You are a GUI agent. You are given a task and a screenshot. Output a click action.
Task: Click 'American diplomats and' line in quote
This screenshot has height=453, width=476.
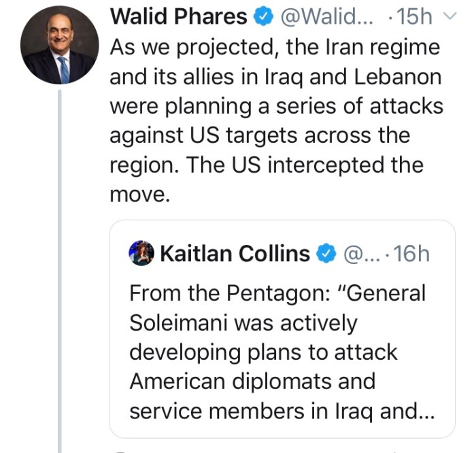tap(252, 382)
